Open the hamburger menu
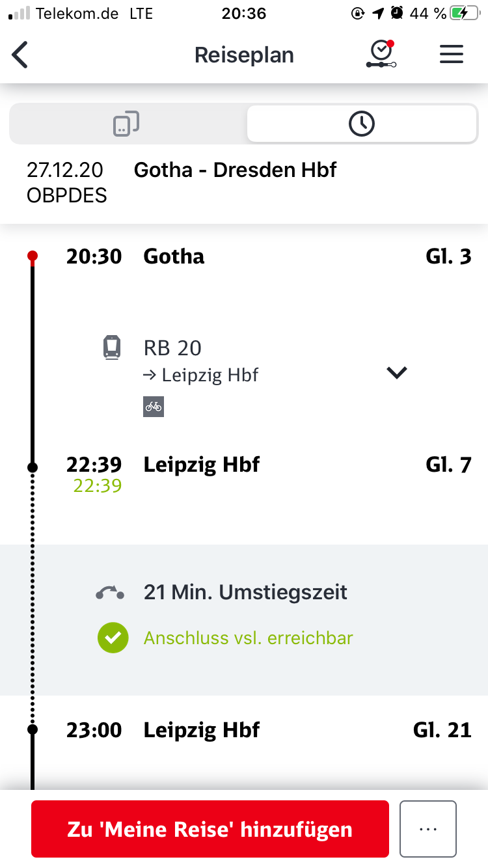 click(451, 55)
